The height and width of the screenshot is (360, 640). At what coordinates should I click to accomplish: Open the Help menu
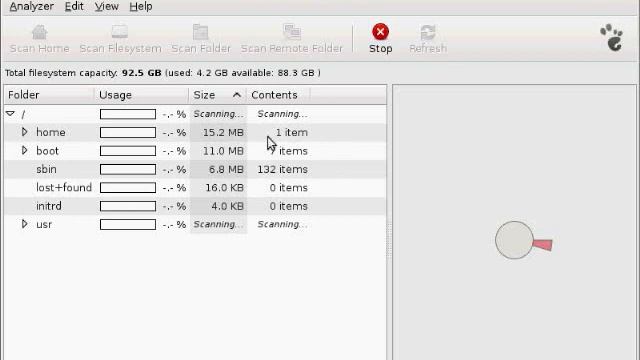tap(141, 7)
